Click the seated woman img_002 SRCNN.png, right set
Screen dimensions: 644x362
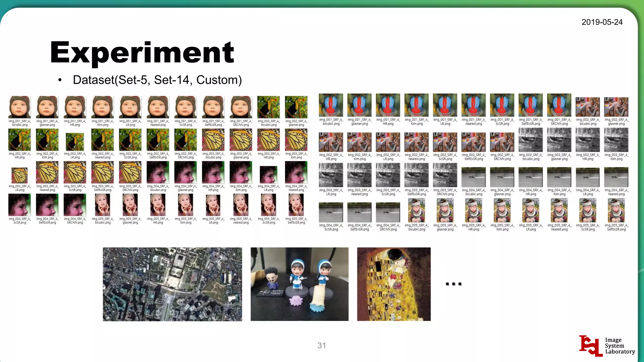click(502, 142)
